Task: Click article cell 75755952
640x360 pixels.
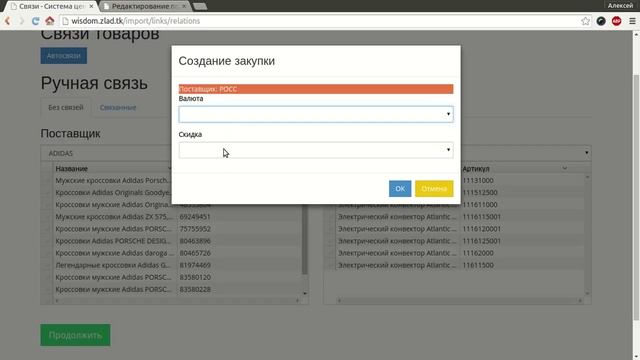Action: [x=195, y=229]
